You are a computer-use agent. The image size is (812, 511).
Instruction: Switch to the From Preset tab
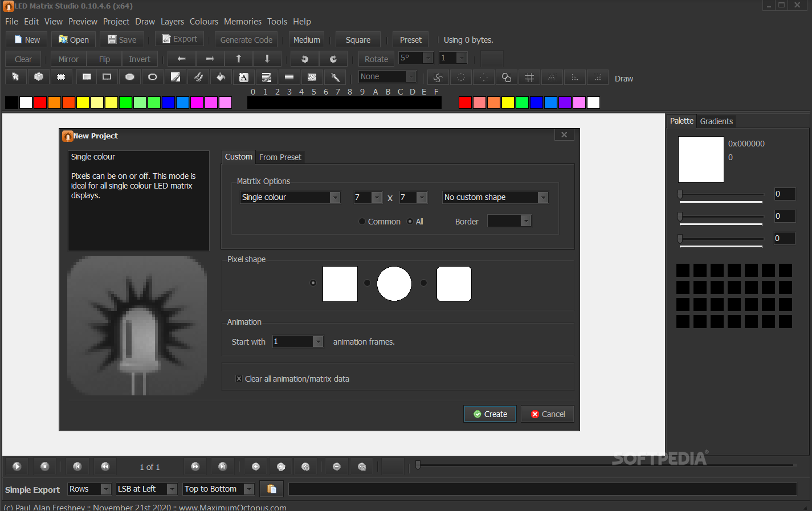[280, 157]
